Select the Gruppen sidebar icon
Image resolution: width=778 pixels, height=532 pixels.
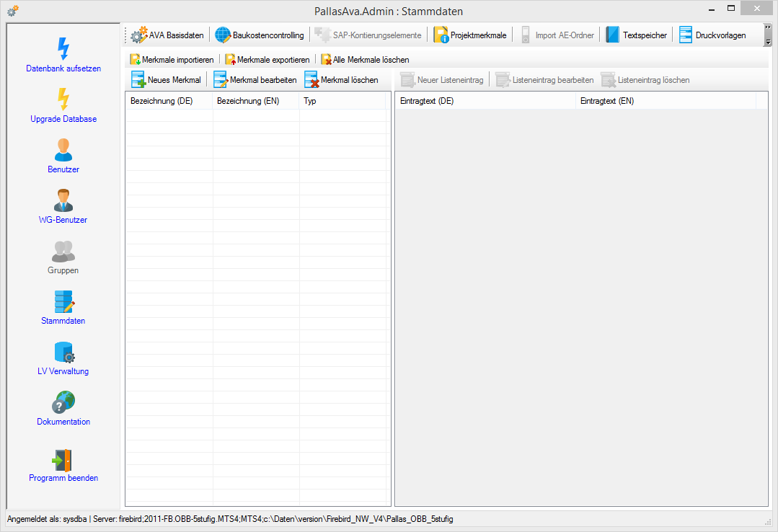pyautogui.click(x=63, y=251)
